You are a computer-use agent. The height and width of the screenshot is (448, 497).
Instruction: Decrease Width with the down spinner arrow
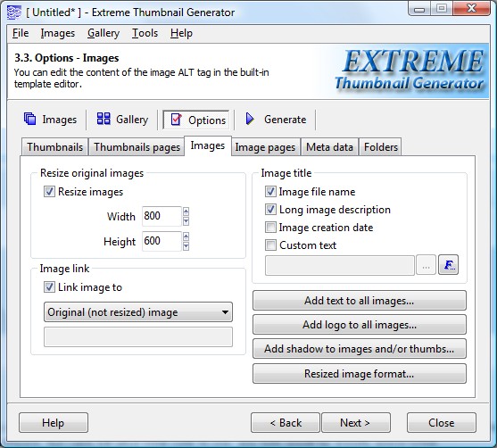coord(186,221)
